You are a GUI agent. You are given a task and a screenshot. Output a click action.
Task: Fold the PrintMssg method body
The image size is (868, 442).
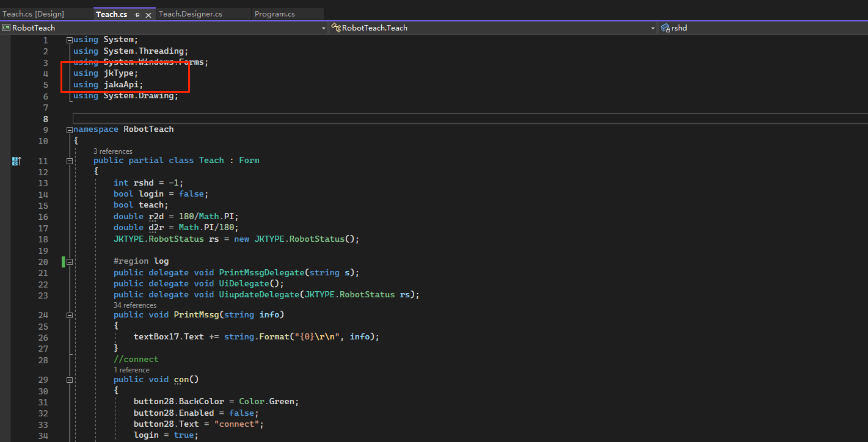[70, 315]
